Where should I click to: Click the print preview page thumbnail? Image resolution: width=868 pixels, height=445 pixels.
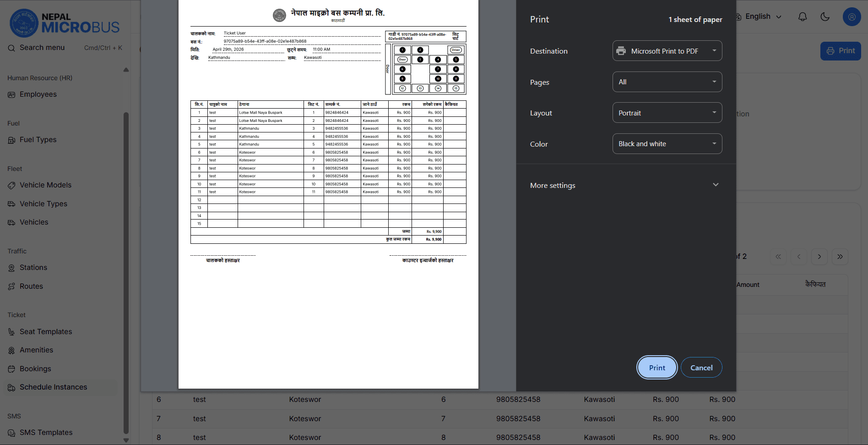[x=328, y=194]
